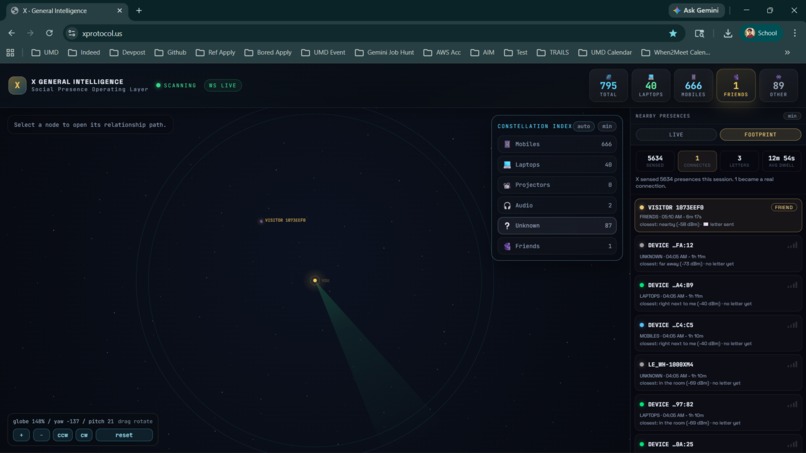Click the Audio headphones icon
The image size is (806, 453).
click(507, 205)
